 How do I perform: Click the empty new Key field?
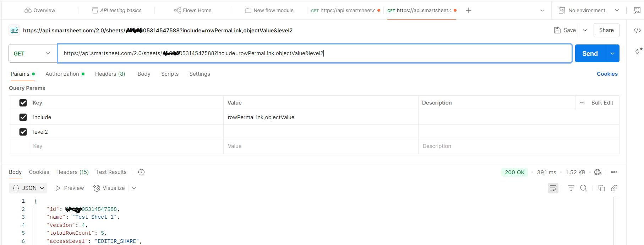(x=126, y=146)
